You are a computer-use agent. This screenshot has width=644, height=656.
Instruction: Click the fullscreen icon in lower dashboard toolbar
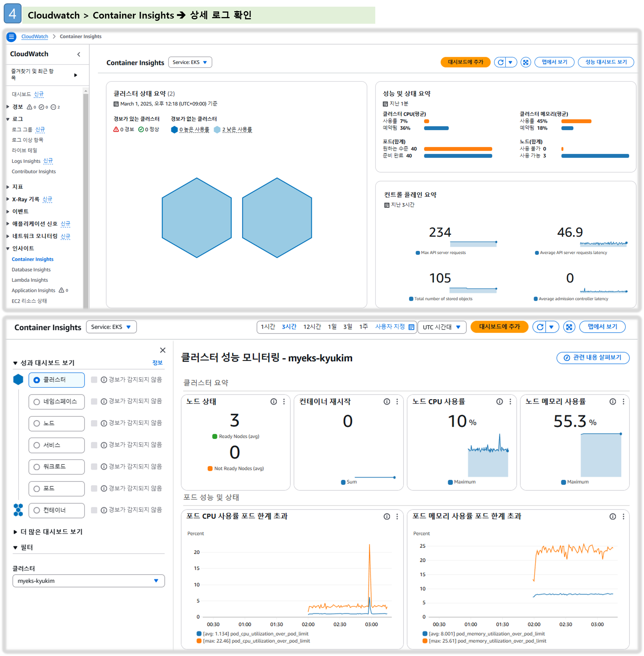[569, 327]
